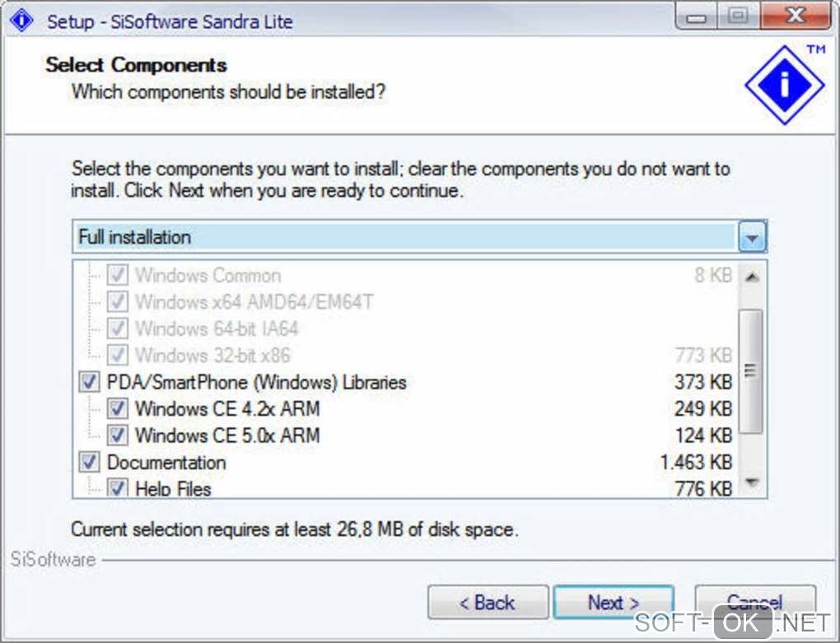The height and width of the screenshot is (643, 840).
Task: Uncheck Windows CE 4.2x ARM checkbox
Action: pyautogui.click(x=118, y=408)
